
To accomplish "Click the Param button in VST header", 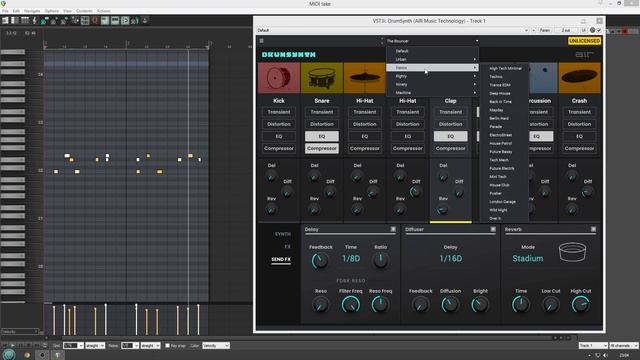I will point(545,30).
